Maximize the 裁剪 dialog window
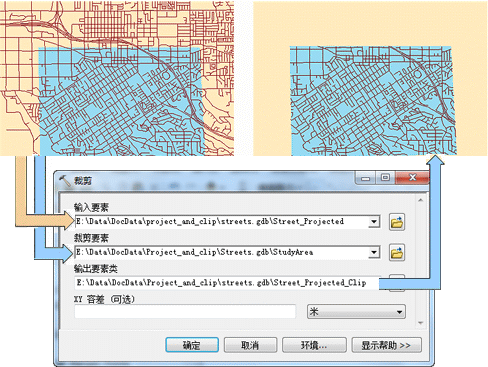Image resolution: width=488 pixels, height=367 pixels. pyautogui.click(x=385, y=178)
